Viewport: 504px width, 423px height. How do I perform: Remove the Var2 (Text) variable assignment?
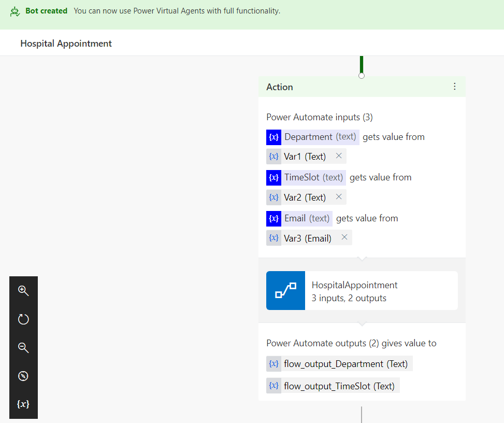pyautogui.click(x=339, y=197)
